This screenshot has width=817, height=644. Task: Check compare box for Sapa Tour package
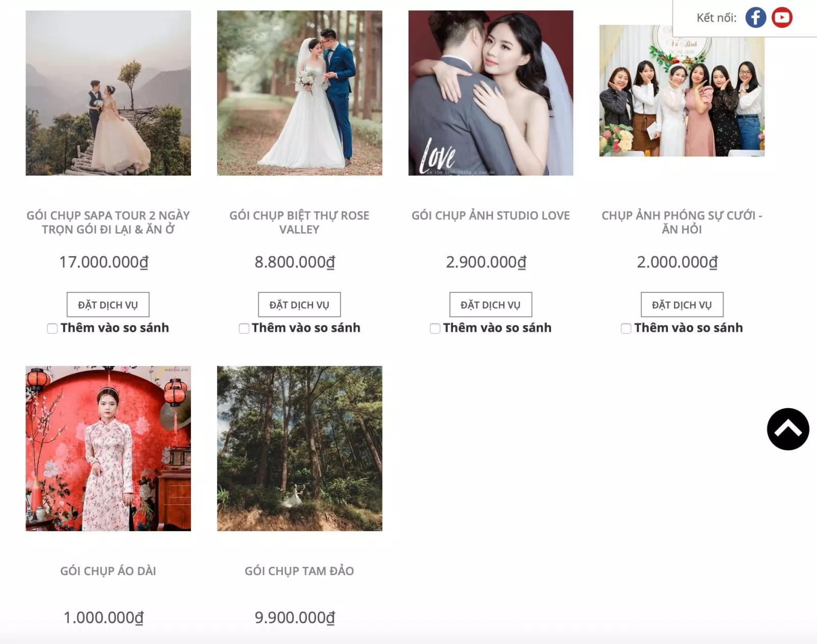[x=52, y=329]
